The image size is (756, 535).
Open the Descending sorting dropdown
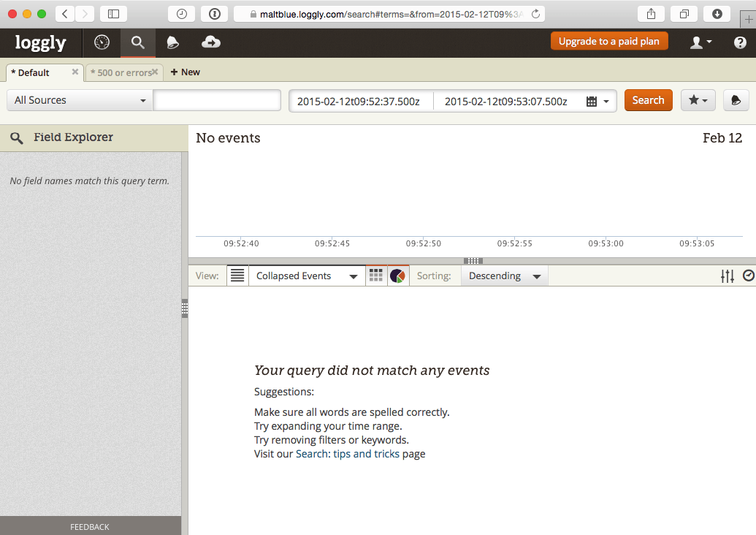504,276
